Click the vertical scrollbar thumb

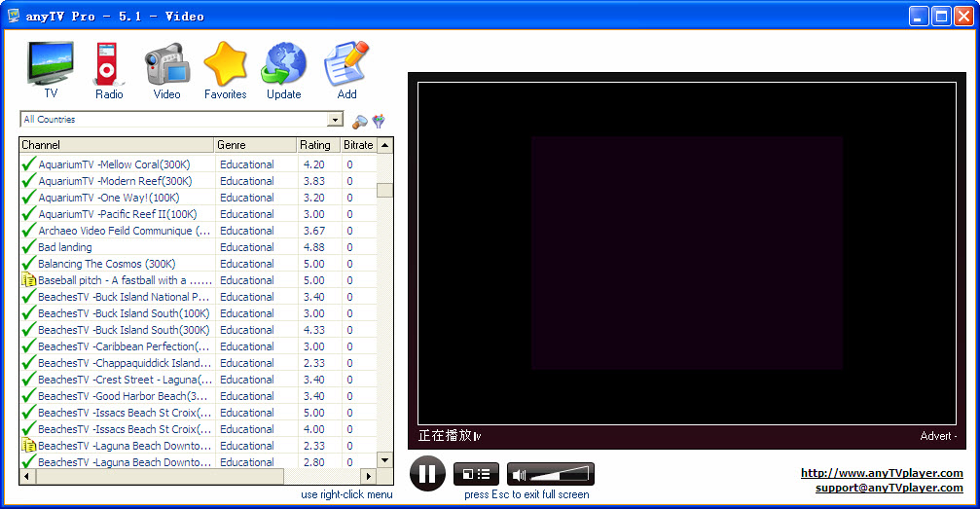point(385,190)
